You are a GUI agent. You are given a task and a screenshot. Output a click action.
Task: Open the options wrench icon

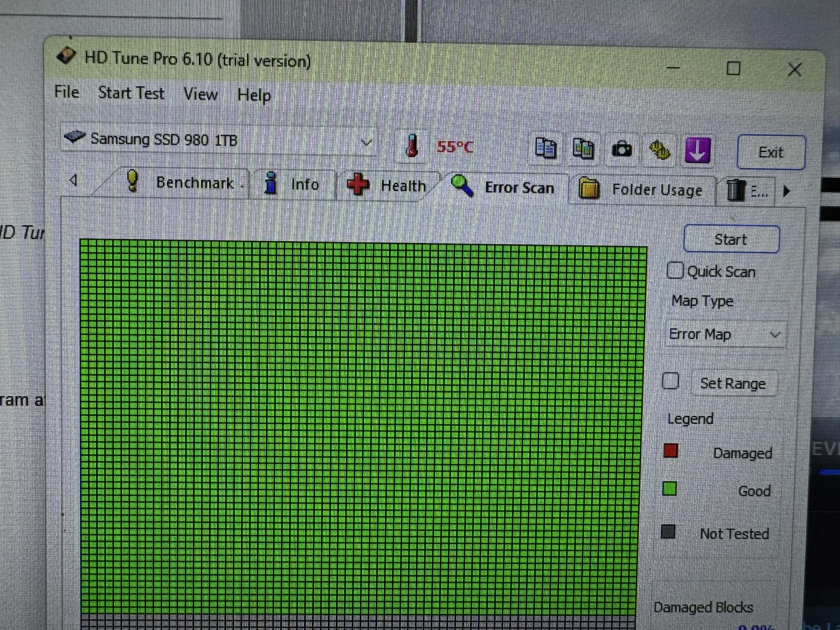pos(660,150)
